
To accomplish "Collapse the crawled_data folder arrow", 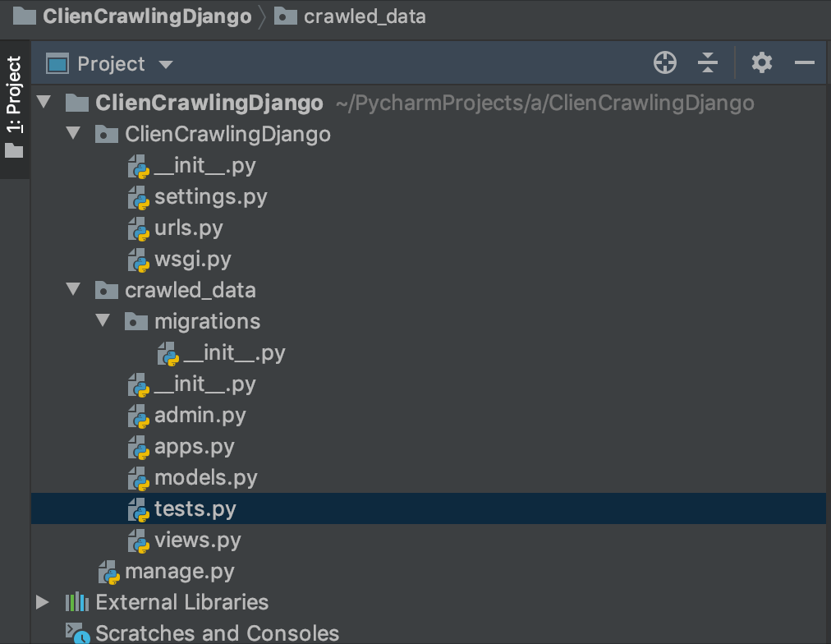I will pos(73,289).
